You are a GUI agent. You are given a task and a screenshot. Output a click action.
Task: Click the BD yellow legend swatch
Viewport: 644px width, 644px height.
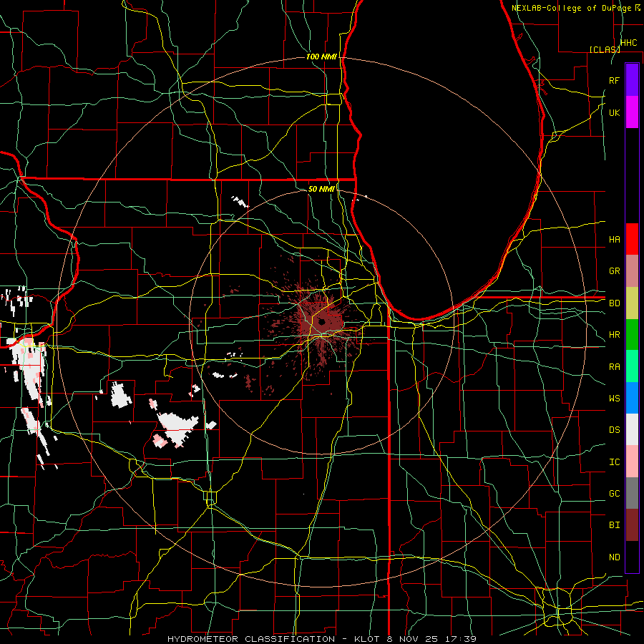(x=632, y=303)
